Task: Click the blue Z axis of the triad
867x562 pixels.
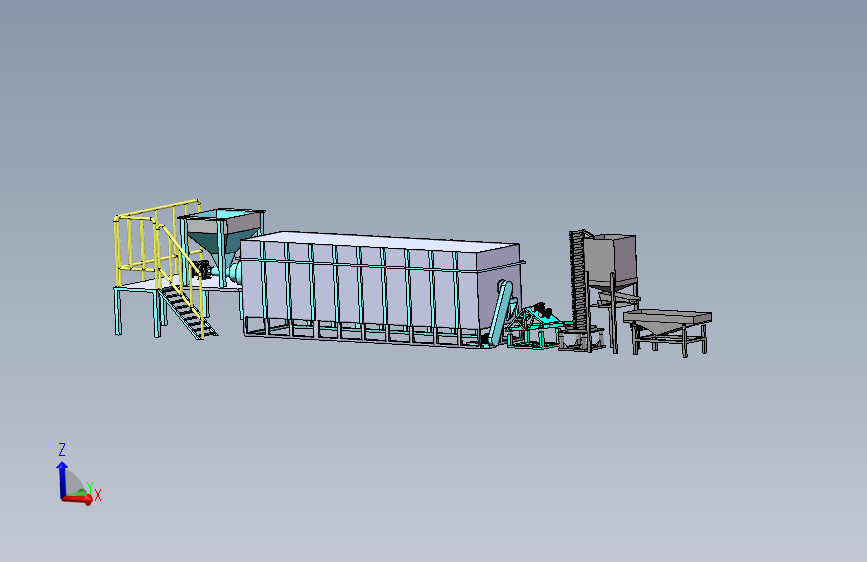Action: (x=61, y=479)
